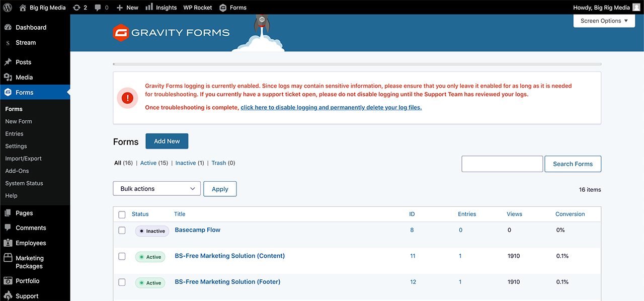The height and width of the screenshot is (301, 644).
Task: Click the Dashboard gauge icon in the sidebar
Action: click(8, 28)
